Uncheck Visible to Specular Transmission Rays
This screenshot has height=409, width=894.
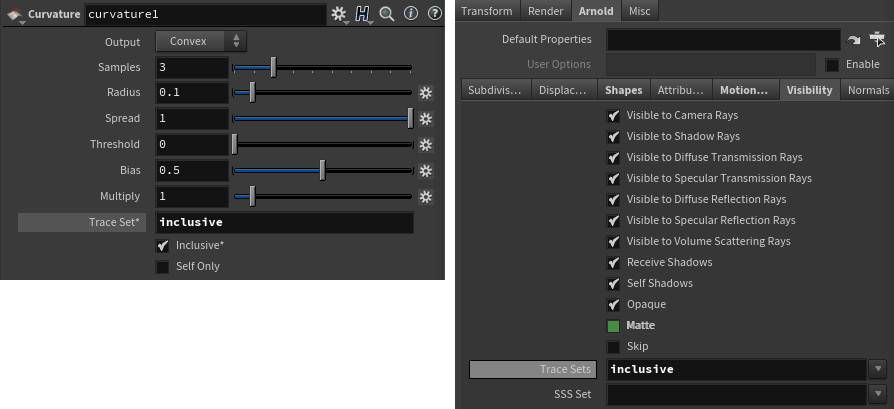(x=613, y=179)
